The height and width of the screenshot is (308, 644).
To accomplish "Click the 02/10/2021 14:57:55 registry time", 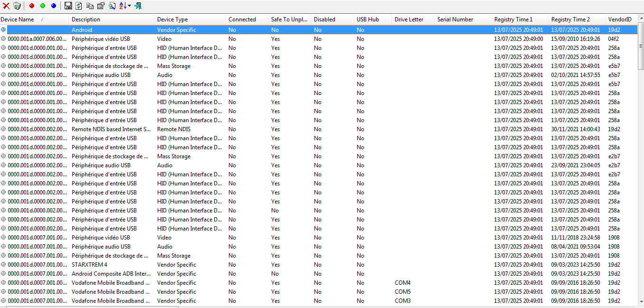I will pos(576,75).
